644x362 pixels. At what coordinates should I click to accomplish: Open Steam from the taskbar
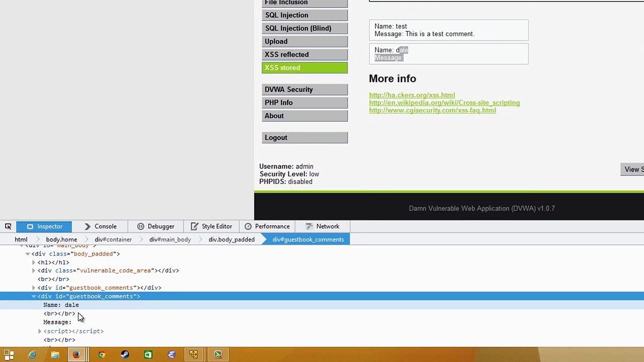[125, 355]
